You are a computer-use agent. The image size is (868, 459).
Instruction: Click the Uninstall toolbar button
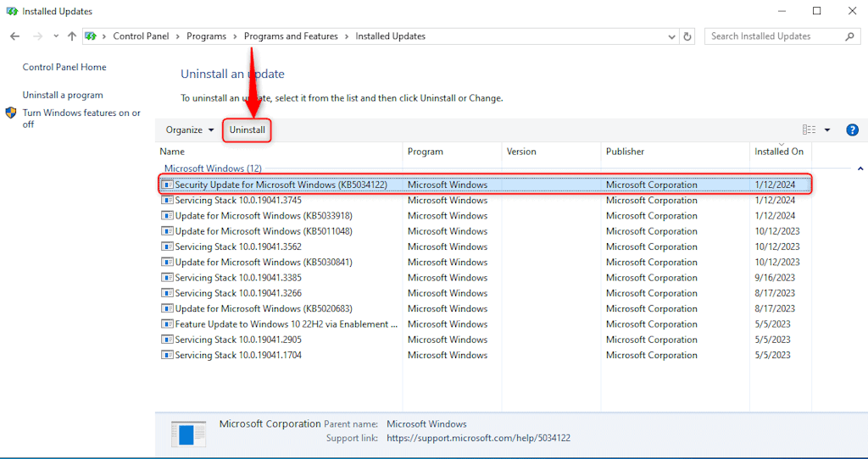(248, 130)
